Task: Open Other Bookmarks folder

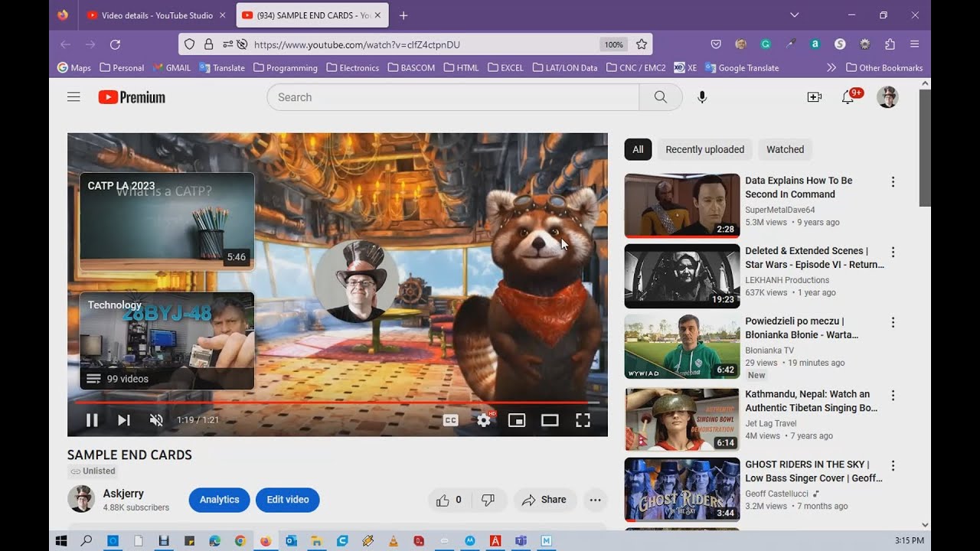Action: click(x=884, y=67)
